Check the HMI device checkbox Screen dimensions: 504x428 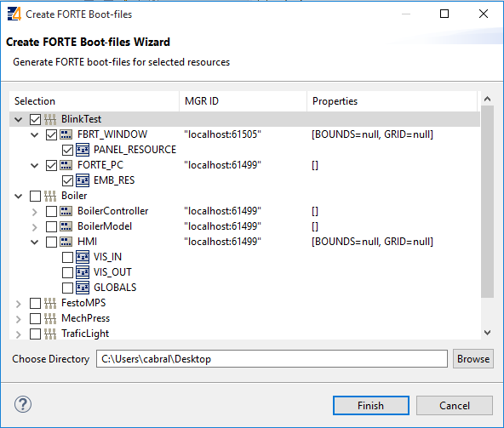(x=51, y=242)
